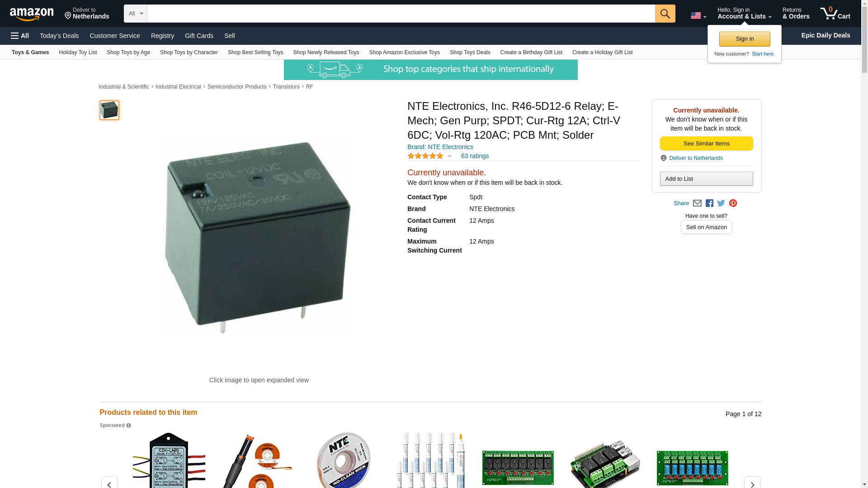Select the relay product thumbnail

pyautogui.click(x=109, y=110)
